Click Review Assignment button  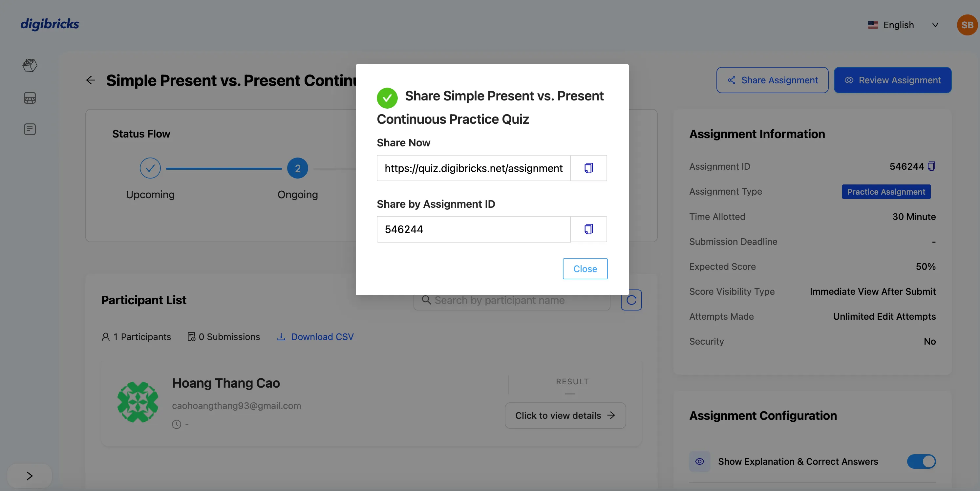892,80
